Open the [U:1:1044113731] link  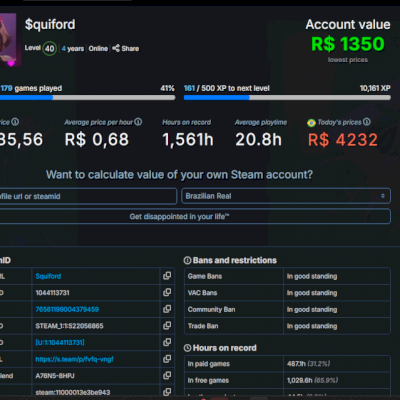[60, 343]
